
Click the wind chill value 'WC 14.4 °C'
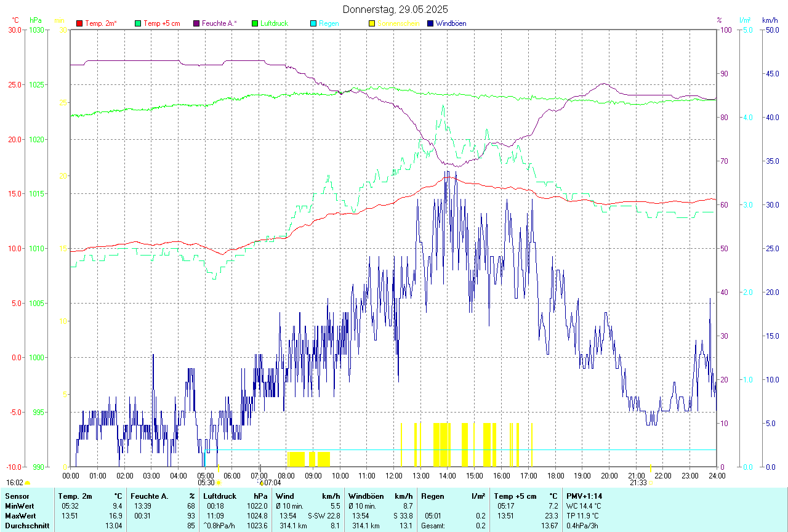point(584,506)
